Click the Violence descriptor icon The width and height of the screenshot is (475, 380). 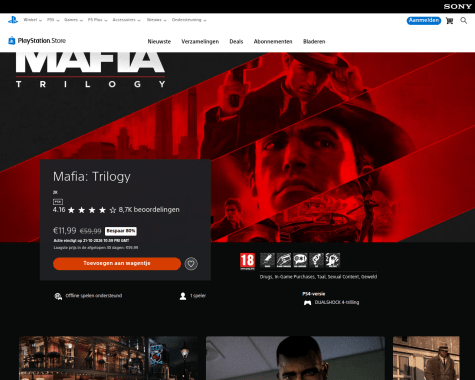333,260
